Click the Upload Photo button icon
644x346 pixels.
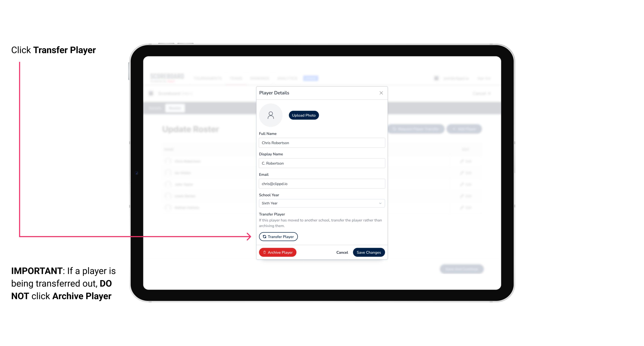[304, 115]
